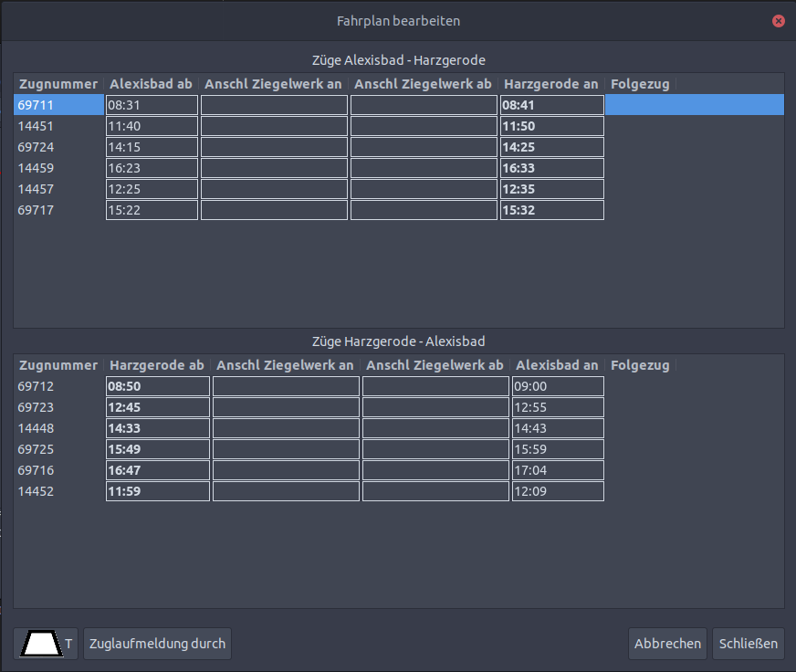Select train row 69724

[x=399, y=147]
